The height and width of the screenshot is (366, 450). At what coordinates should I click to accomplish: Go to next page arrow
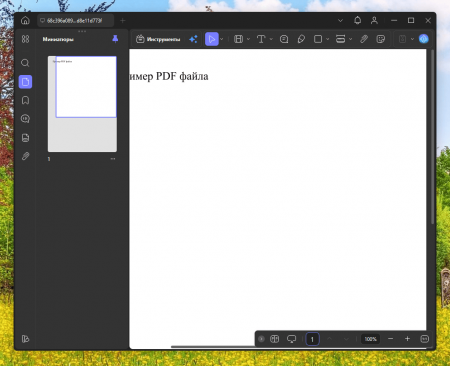(x=346, y=339)
